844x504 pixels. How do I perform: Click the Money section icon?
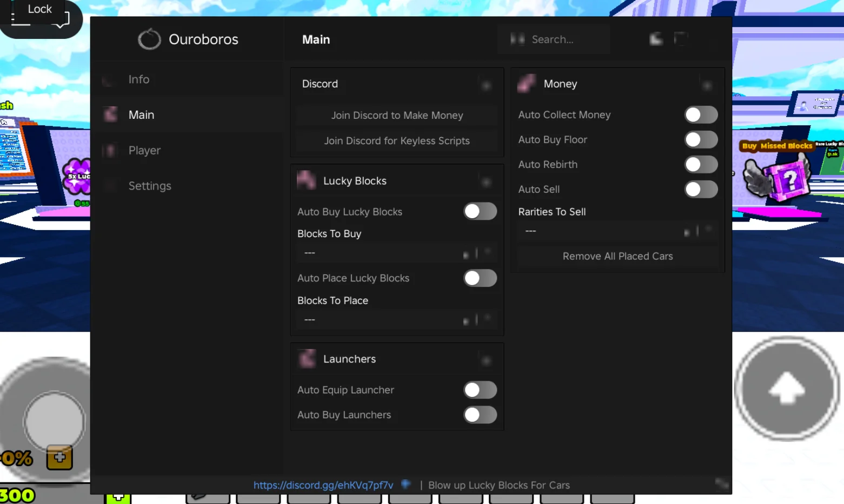[x=527, y=84]
